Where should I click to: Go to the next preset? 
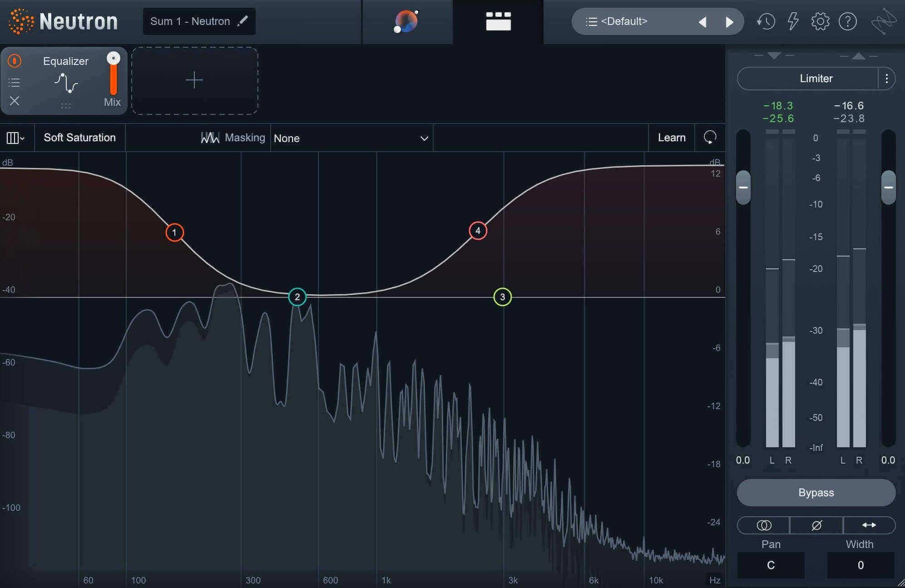pyautogui.click(x=729, y=22)
